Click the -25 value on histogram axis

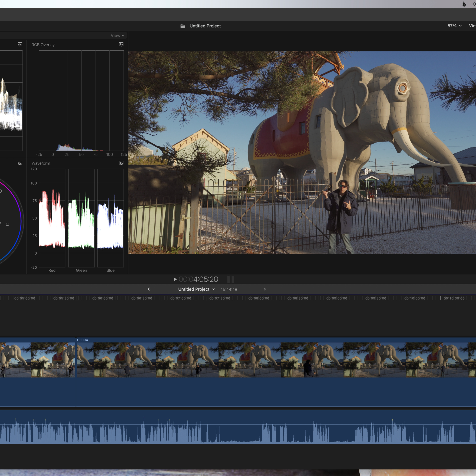[39, 155]
